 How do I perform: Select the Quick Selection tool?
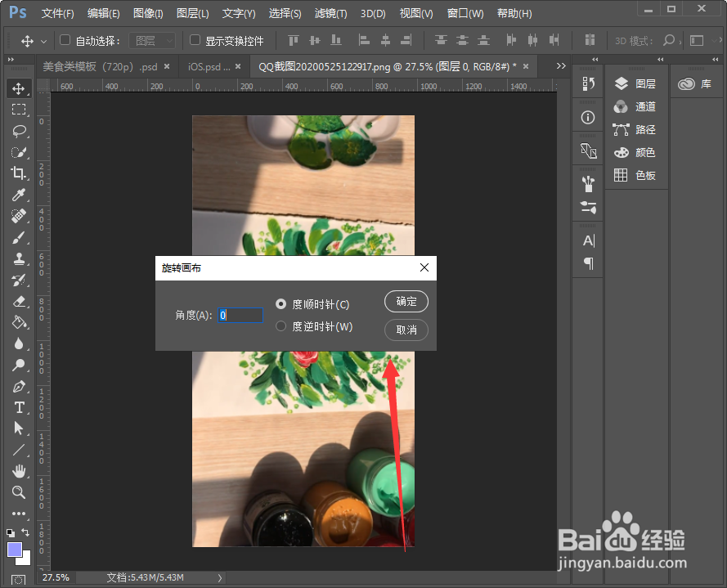[x=19, y=152]
